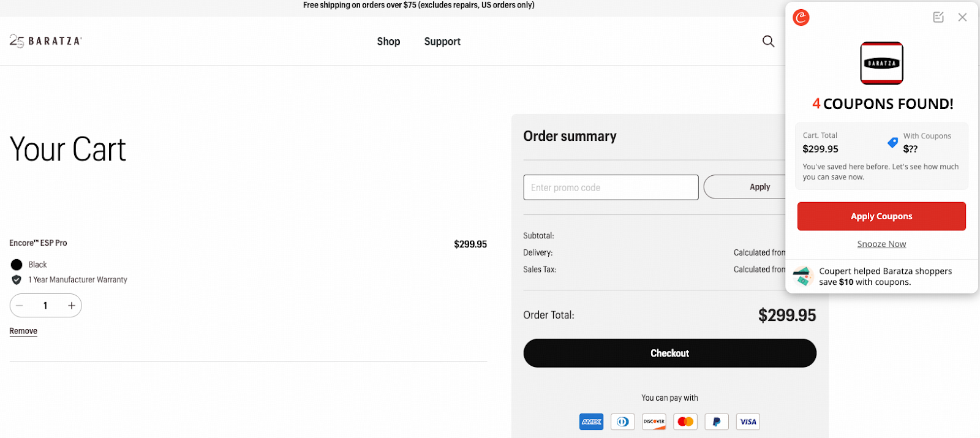This screenshot has height=438, width=980.
Task: Open the Shop menu
Action: tap(388, 42)
